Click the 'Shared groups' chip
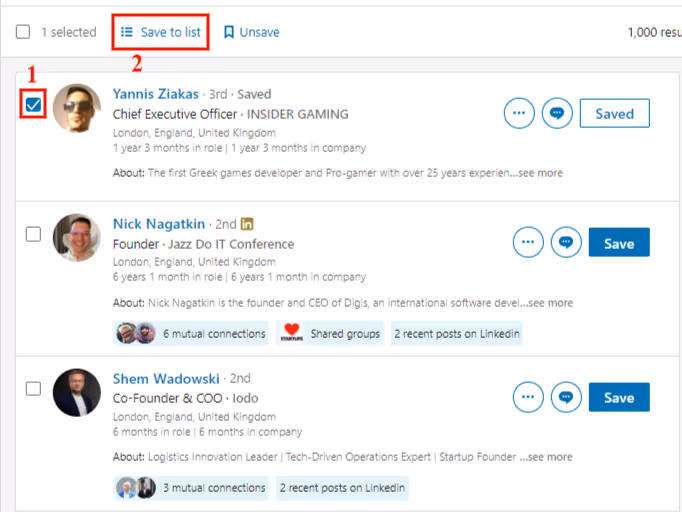Screen dimensions: 682x512 (x=330, y=334)
